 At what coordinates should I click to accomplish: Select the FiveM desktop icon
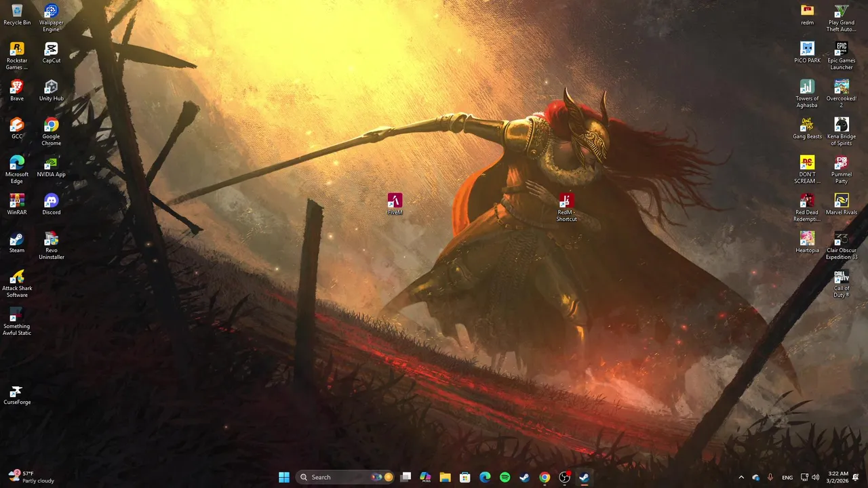[395, 205]
